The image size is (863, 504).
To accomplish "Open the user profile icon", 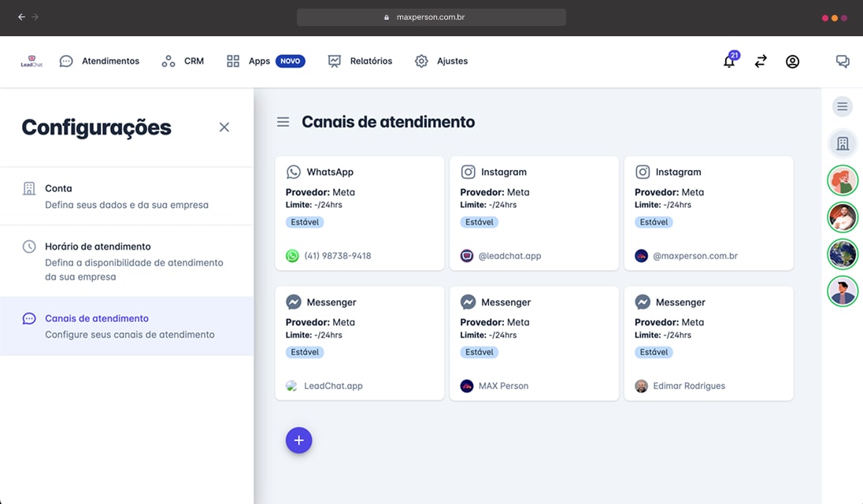I will pyautogui.click(x=792, y=61).
